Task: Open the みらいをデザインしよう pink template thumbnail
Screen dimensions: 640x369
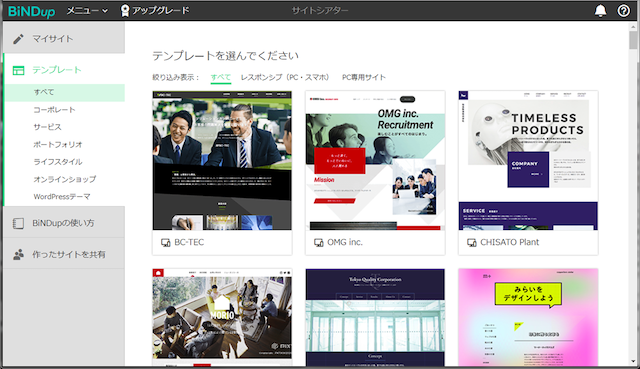Action: click(x=528, y=317)
